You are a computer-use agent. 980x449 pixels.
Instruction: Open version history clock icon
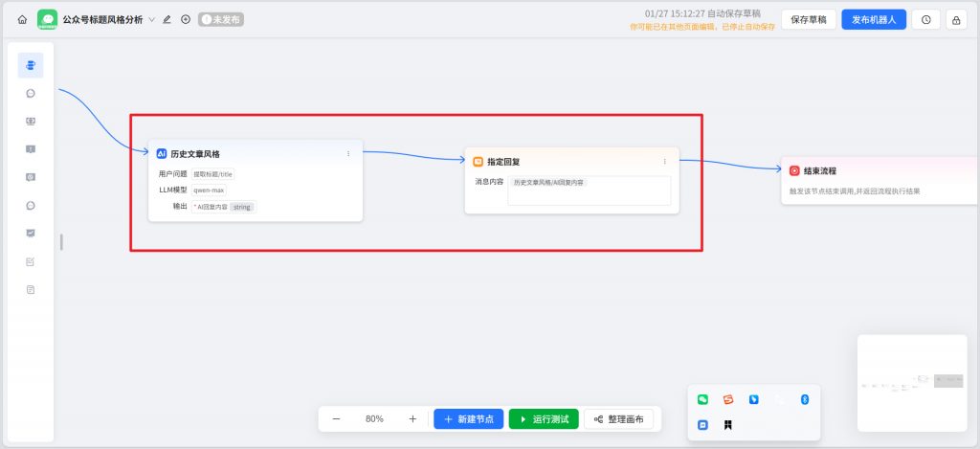[925, 19]
